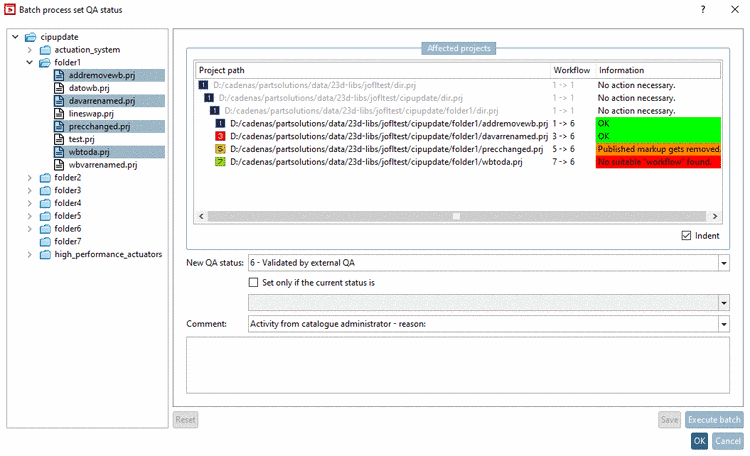Open the New QA status dropdown
This screenshot has height=456, width=750.
724,263
